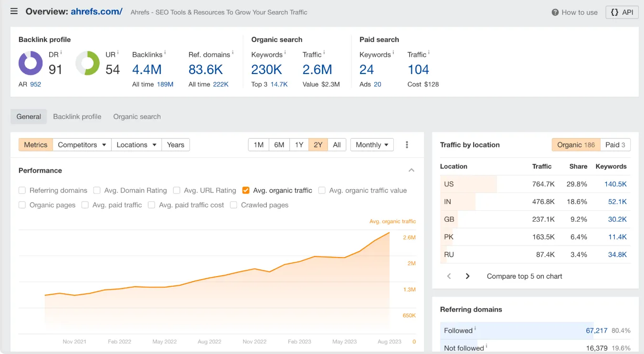Screen dimensions: 644x354
Task: Open the three-dot chart options menu
Action: (x=407, y=145)
